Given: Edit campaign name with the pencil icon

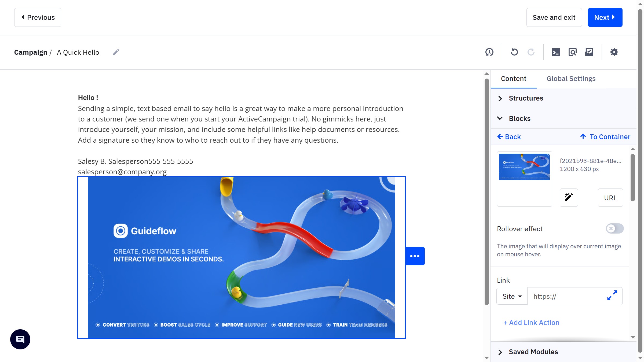Looking at the screenshot, I should (116, 52).
